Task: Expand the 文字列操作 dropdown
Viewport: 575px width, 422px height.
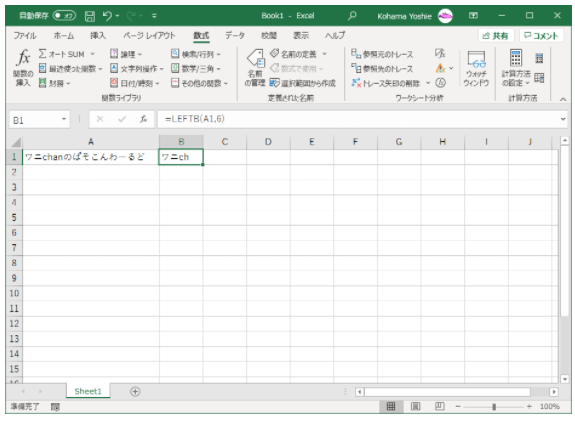Action: [137, 69]
